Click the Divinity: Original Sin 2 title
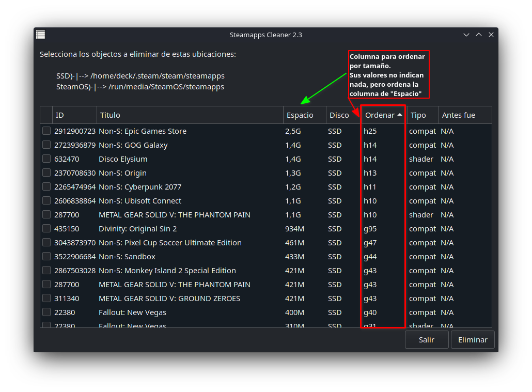The width and height of the screenshot is (532, 392). coord(137,229)
